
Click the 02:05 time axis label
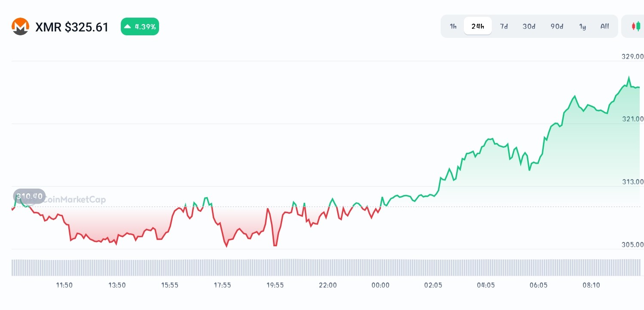433,285
